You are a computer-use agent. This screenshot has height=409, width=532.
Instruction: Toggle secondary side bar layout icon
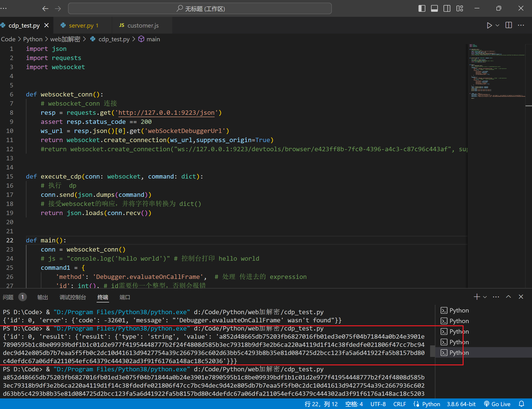pos(447,8)
